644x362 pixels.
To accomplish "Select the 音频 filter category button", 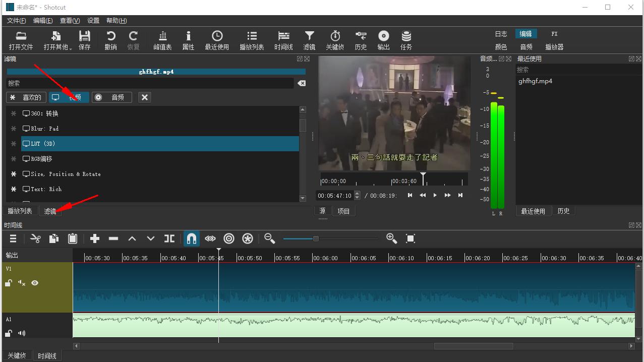I will coord(111,97).
